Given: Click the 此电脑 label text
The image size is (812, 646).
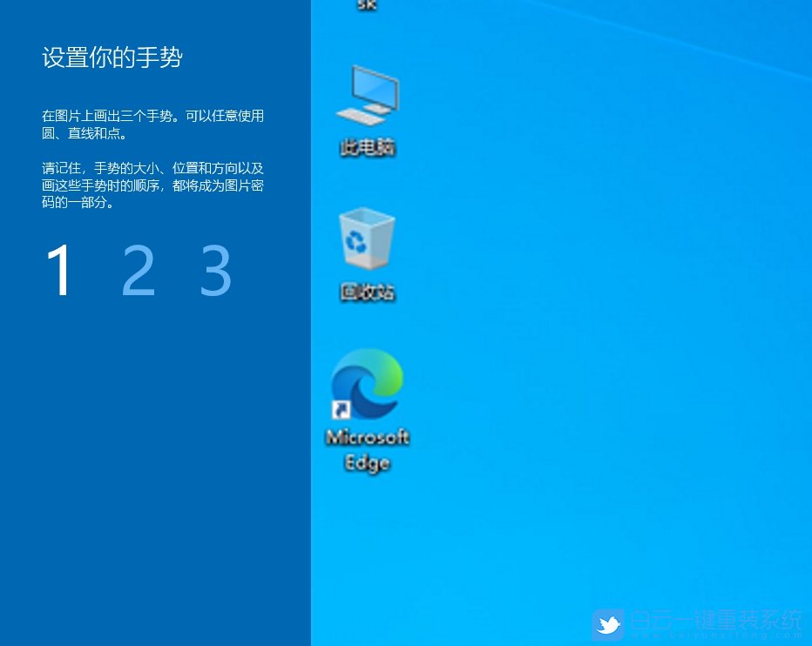Looking at the screenshot, I should pyautogui.click(x=367, y=147).
